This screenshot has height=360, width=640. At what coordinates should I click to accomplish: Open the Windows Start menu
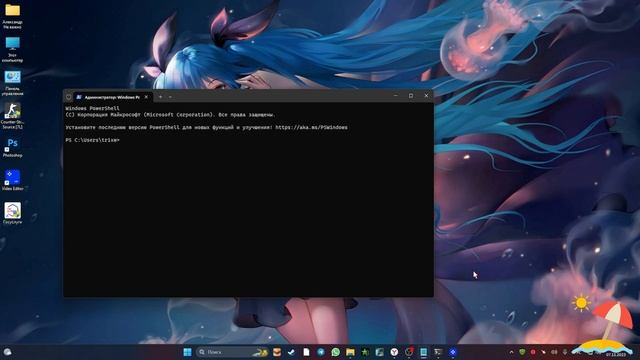[x=187, y=352]
